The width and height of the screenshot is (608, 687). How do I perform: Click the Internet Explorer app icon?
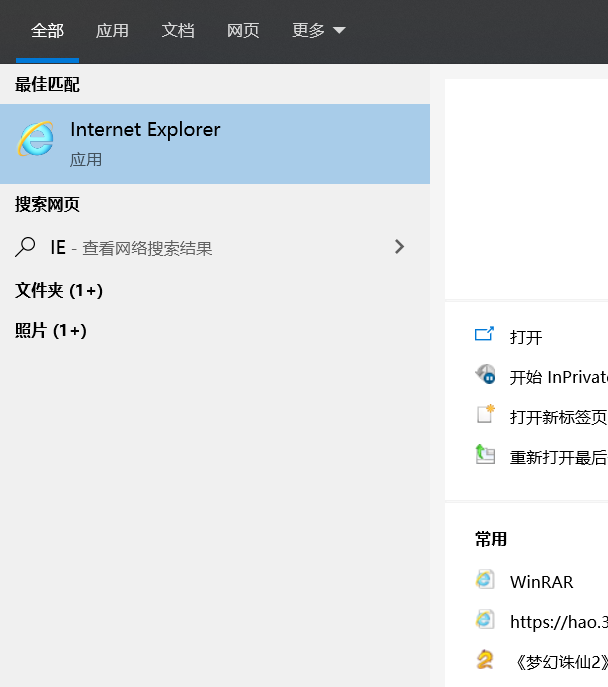(36, 140)
